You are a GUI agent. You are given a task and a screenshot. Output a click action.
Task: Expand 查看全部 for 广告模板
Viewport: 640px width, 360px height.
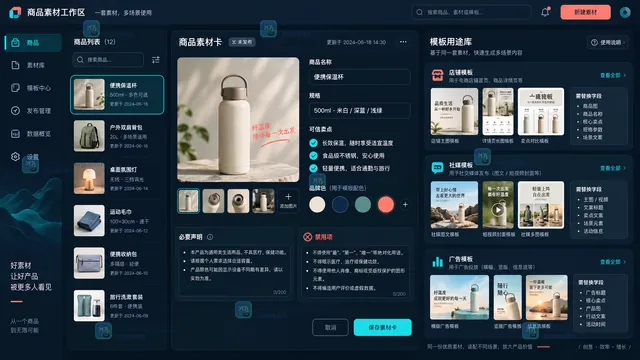pyautogui.click(x=613, y=262)
